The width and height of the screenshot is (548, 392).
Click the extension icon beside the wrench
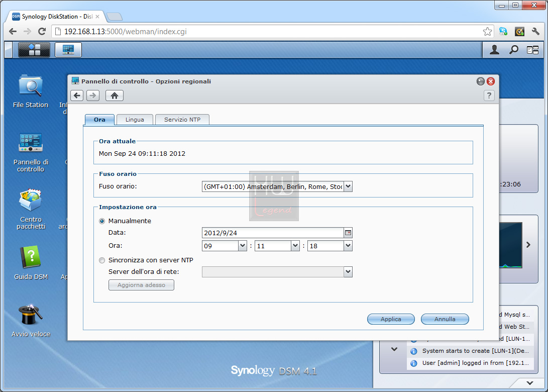(x=519, y=32)
